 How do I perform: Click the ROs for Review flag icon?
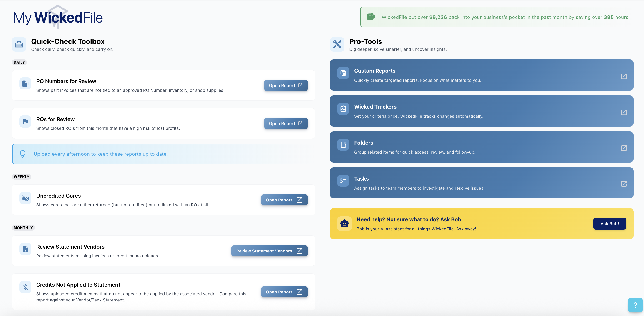point(25,121)
